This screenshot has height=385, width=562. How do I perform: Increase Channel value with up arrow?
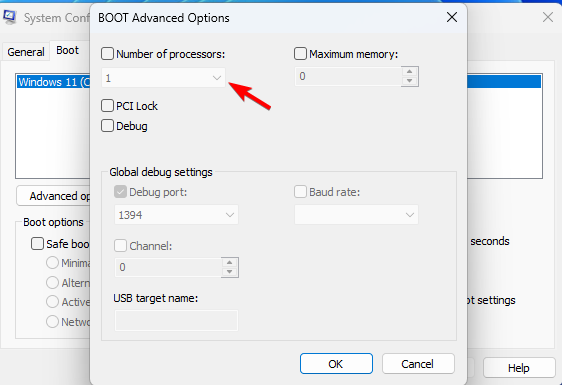click(229, 263)
